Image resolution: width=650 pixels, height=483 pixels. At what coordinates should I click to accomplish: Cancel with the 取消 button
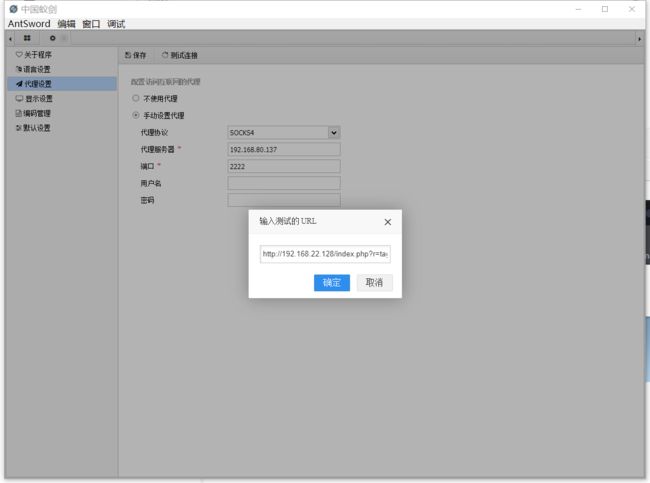coord(374,283)
